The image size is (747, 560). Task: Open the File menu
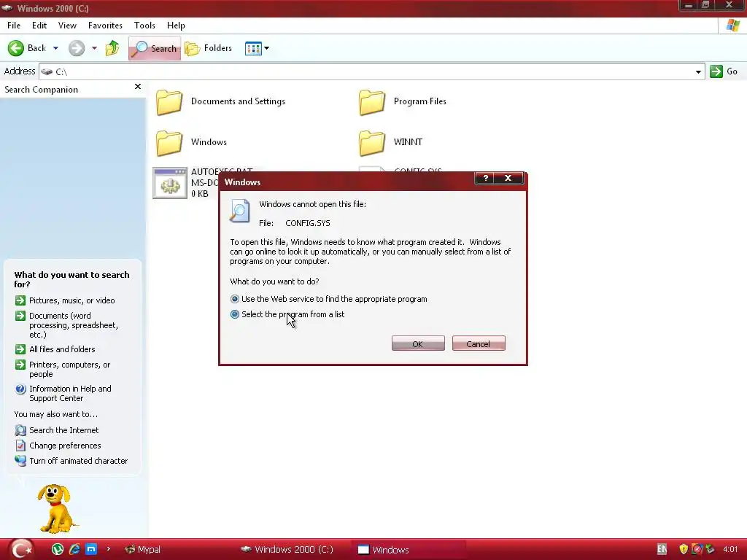pos(14,26)
